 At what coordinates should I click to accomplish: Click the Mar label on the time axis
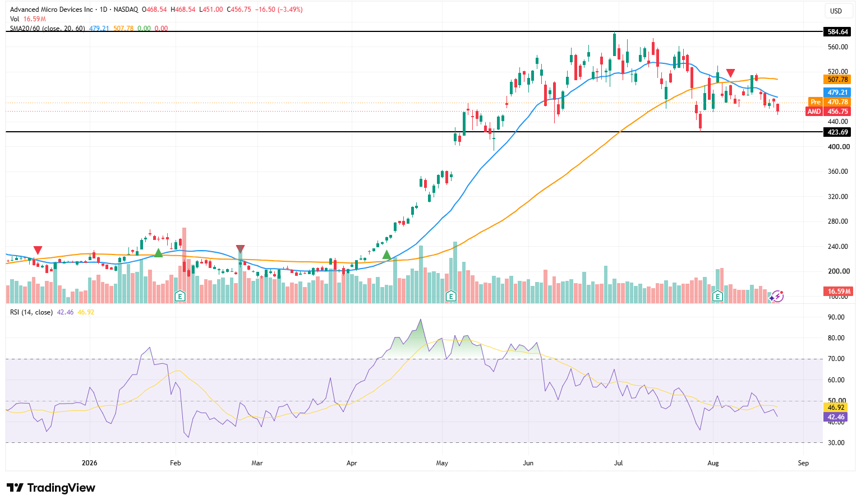pyautogui.click(x=257, y=463)
